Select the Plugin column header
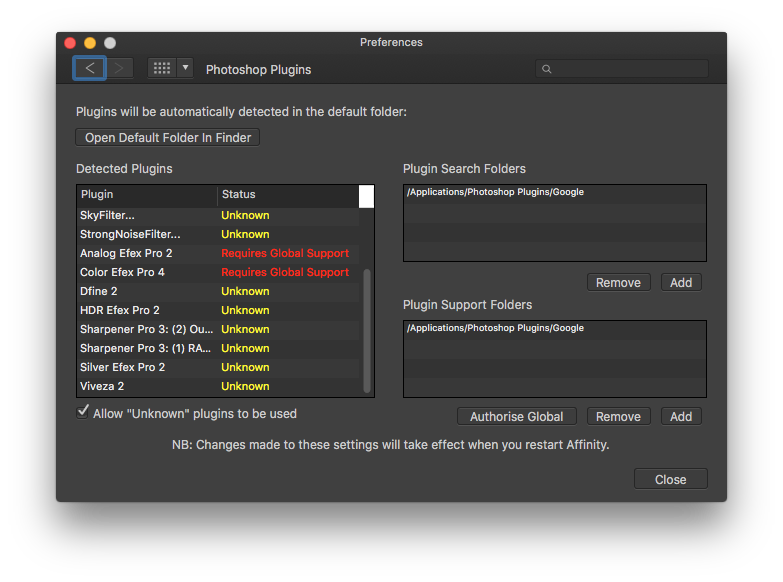Image resolution: width=783 pixels, height=582 pixels. click(147, 195)
